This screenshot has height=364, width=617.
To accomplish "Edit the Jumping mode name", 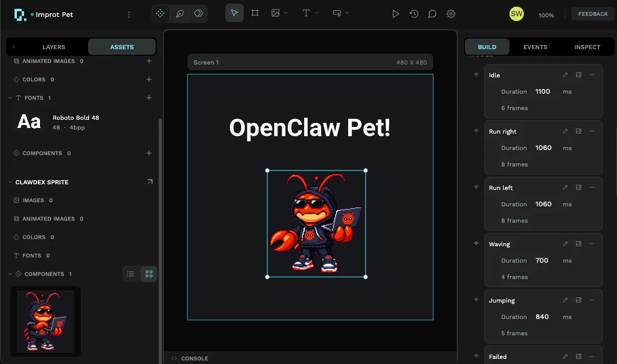I will pyautogui.click(x=565, y=300).
